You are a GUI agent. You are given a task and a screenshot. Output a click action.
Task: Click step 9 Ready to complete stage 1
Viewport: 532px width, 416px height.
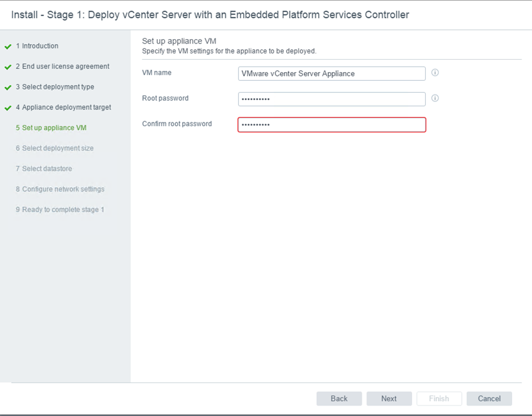(60, 210)
